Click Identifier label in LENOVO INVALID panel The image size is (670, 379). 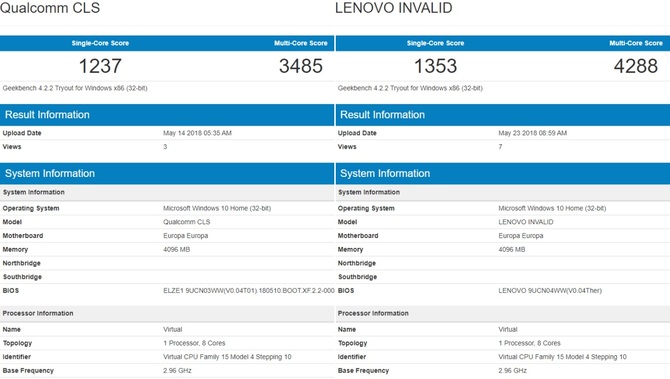[x=352, y=357]
